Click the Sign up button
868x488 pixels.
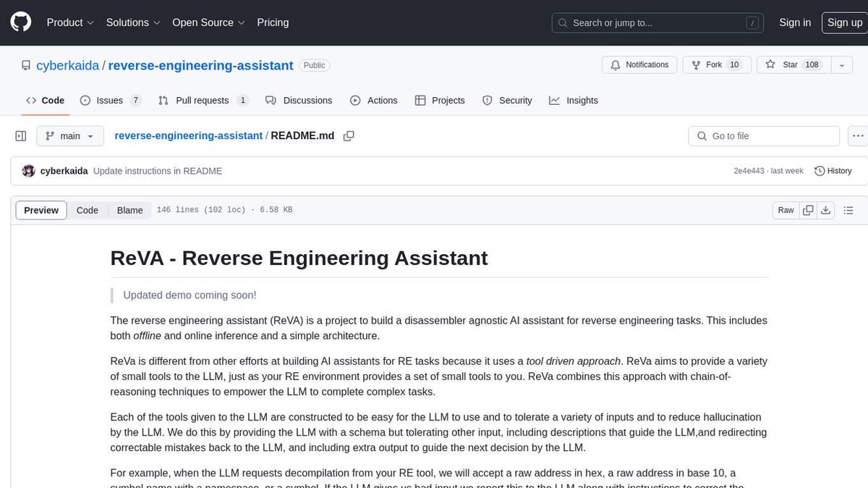845,22
